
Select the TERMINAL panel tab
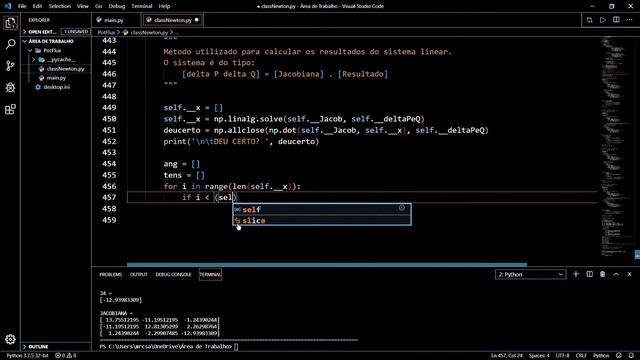point(210,275)
